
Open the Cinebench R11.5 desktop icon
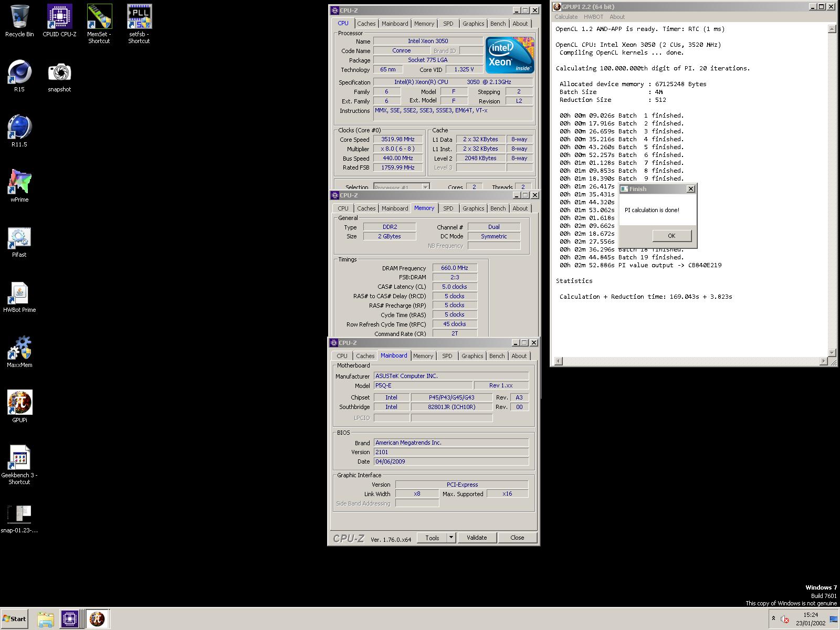[19, 127]
